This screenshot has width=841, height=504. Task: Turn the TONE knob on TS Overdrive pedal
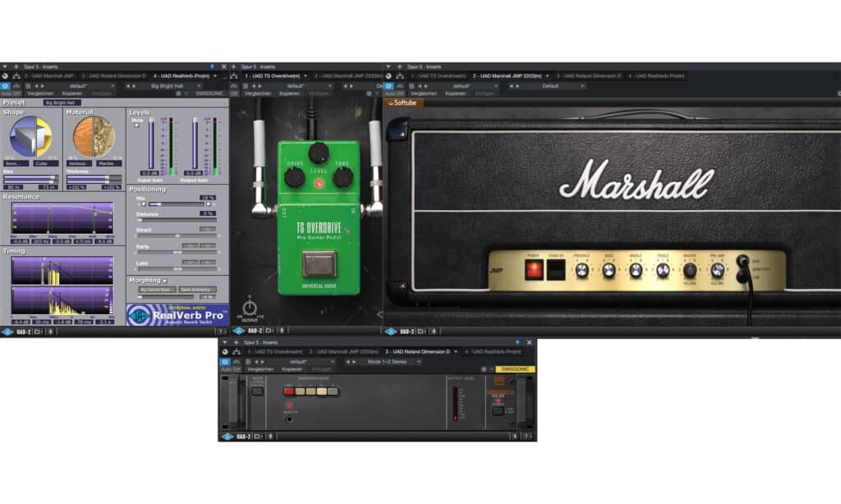coord(342,177)
